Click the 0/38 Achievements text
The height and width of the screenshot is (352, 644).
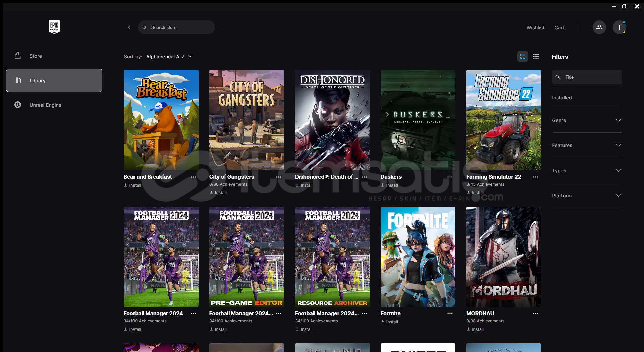click(485, 321)
